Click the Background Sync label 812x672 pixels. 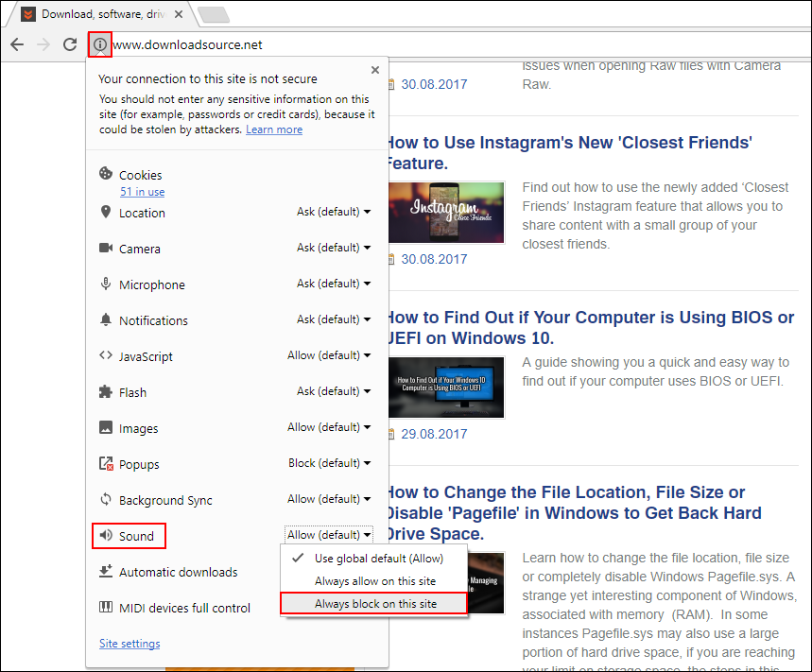165,500
